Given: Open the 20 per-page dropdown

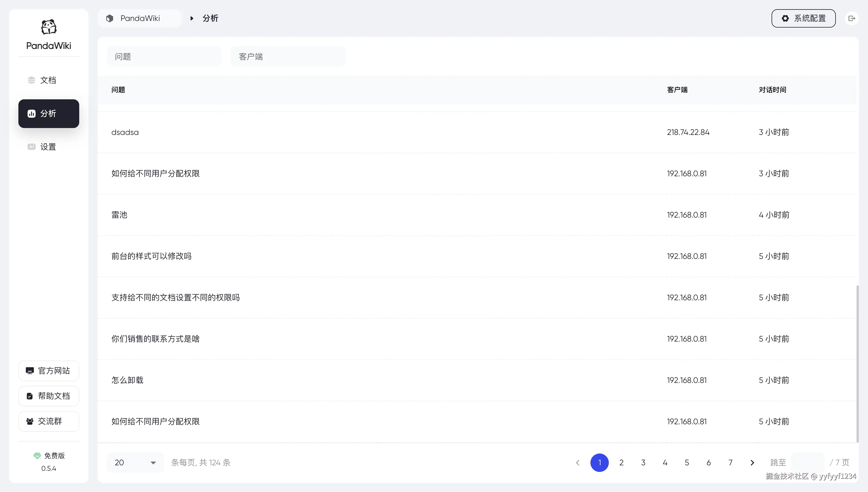Looking at the screenshot, I should 135,463.
